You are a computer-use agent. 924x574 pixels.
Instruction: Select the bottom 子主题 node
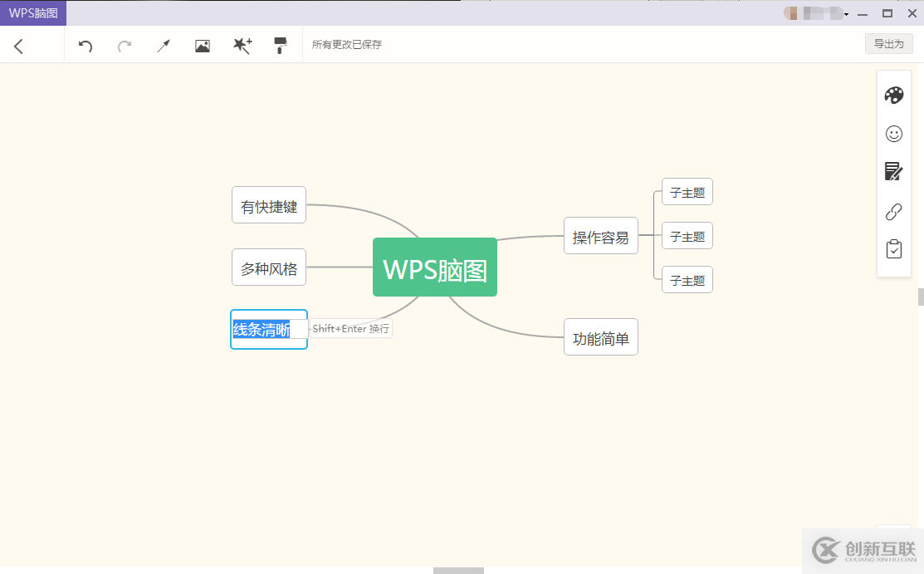click(x=687, y=280)
